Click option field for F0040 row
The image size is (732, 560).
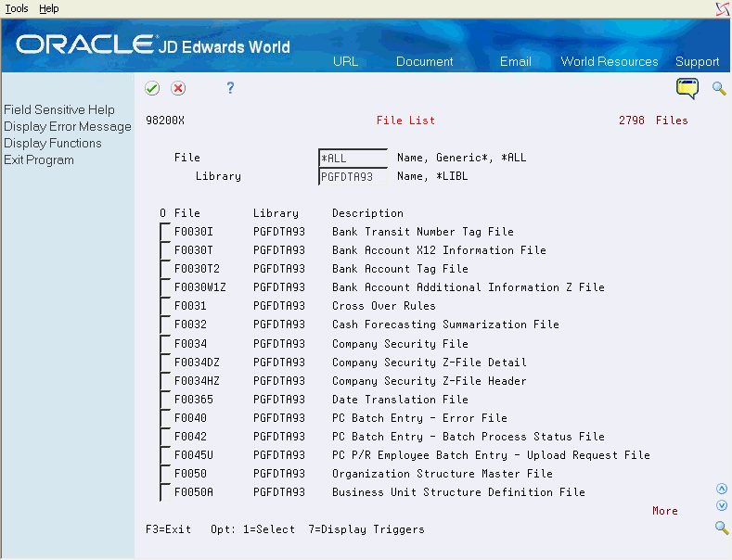click(165, 418)
